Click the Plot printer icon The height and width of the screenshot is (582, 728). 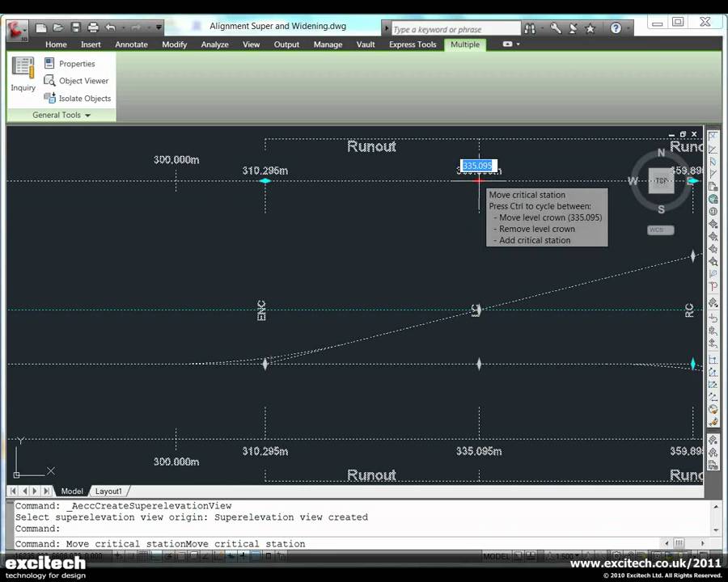pos(93,27)
